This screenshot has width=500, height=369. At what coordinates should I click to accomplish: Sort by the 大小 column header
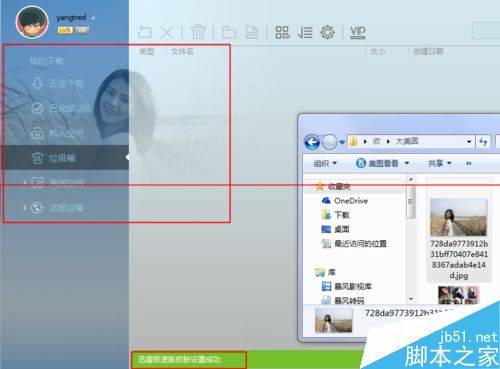pos(378,52)
